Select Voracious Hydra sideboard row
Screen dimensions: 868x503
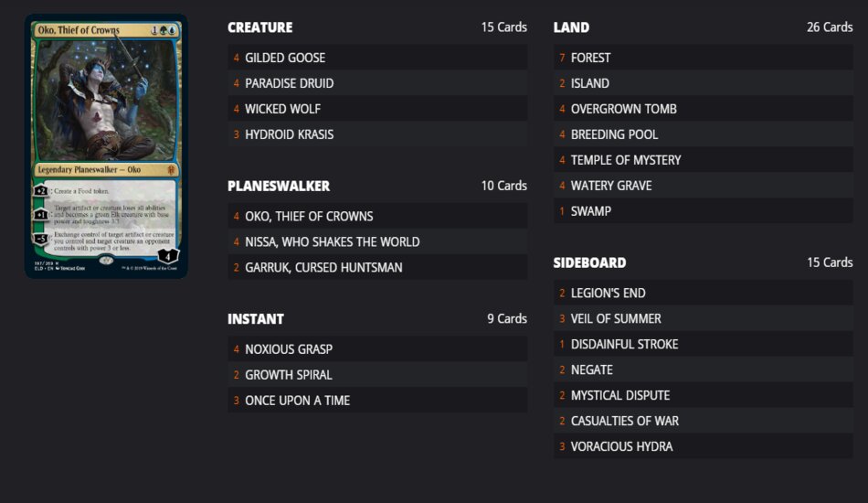pyautogui.click(x=703, y=446)
